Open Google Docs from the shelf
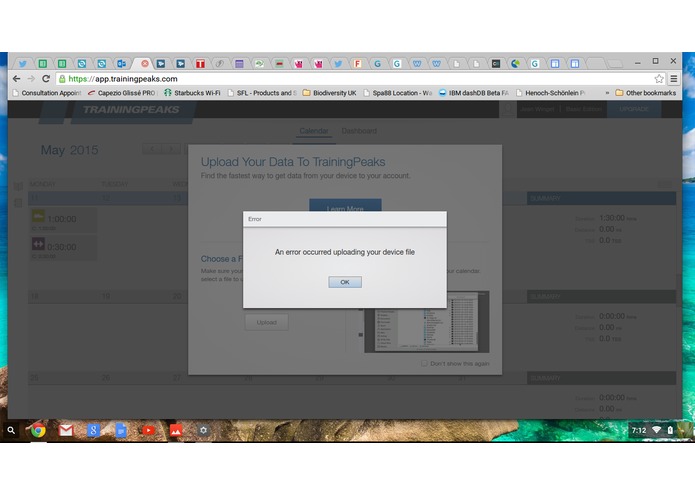Viewport: 695px width, 494px height. [x=121, y=430]
